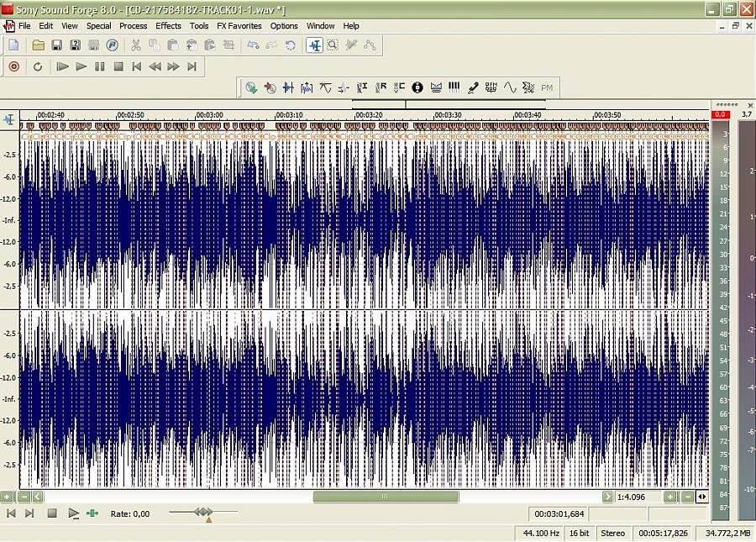Click Go to Start button in transport bar
This screenshot has height=542, width=756.
click(x=136, y=66)
